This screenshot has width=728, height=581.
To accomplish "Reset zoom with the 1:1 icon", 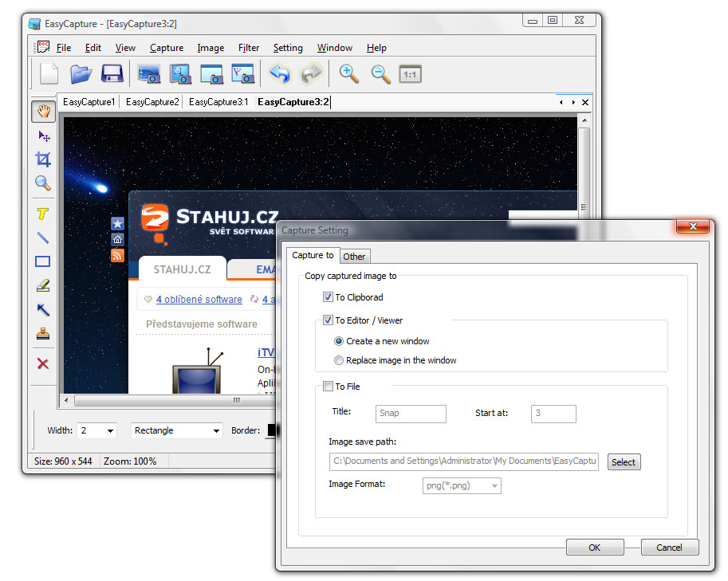I will tap(411, 74).
